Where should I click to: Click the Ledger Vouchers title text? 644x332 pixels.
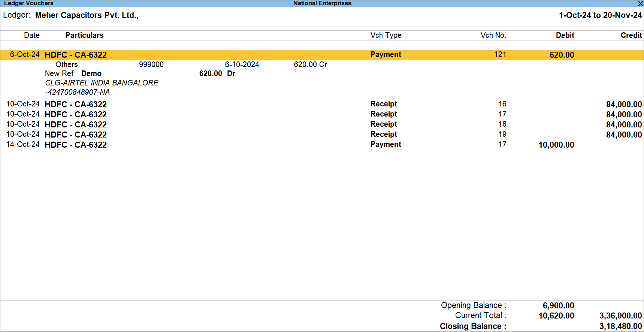[x=29, y=3]
